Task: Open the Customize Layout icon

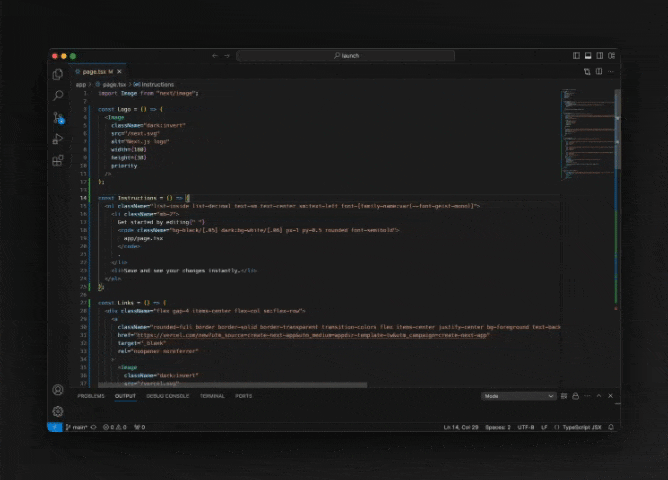Action: click(x=612, y=56)
